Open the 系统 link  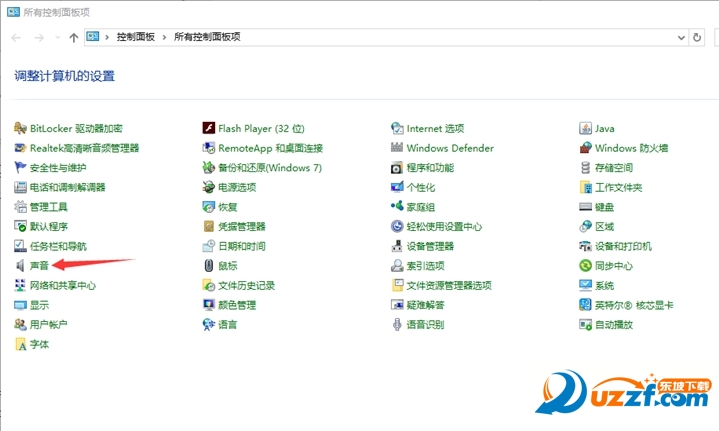(604, 286)
